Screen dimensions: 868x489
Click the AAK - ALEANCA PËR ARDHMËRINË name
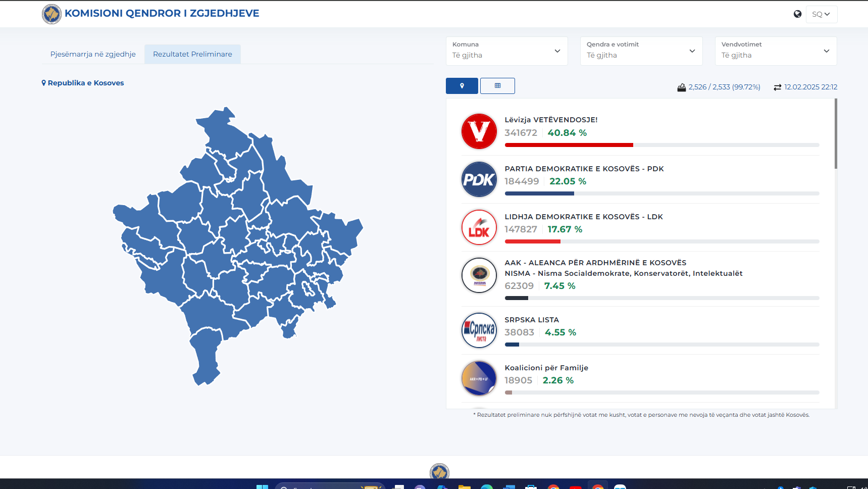pos(595,263)
